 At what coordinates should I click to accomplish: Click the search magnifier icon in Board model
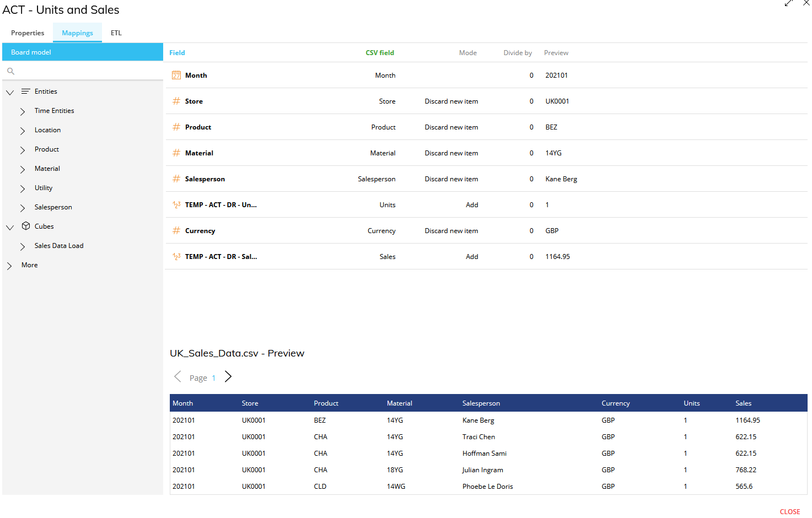(x=10, y=71)
